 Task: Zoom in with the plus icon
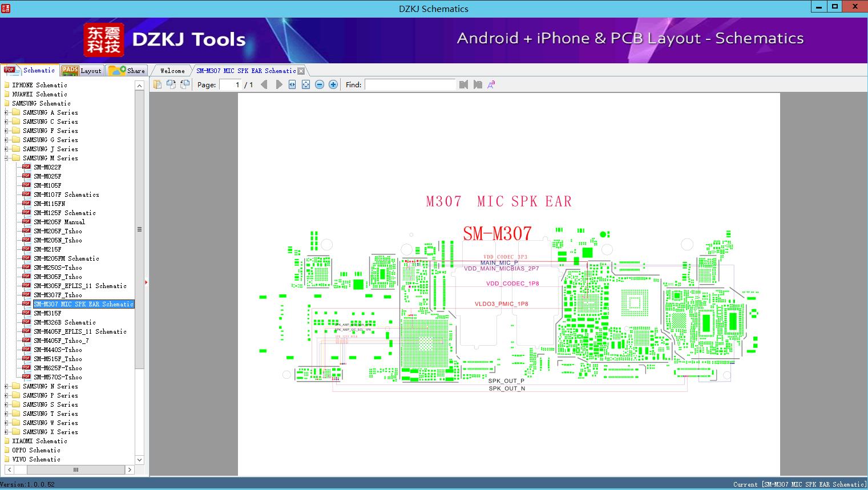tap(333, 84)
